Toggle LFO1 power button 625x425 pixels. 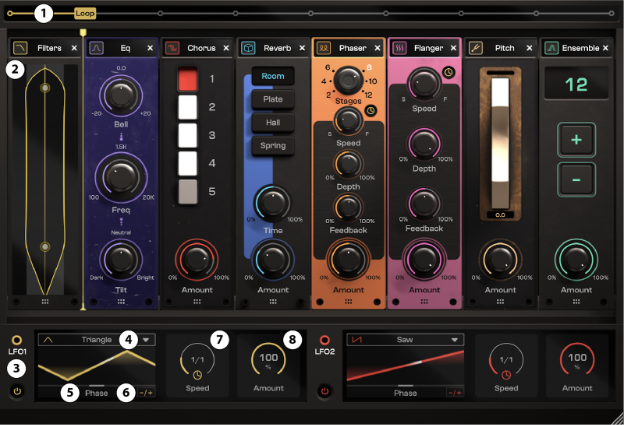pos(17,392)
